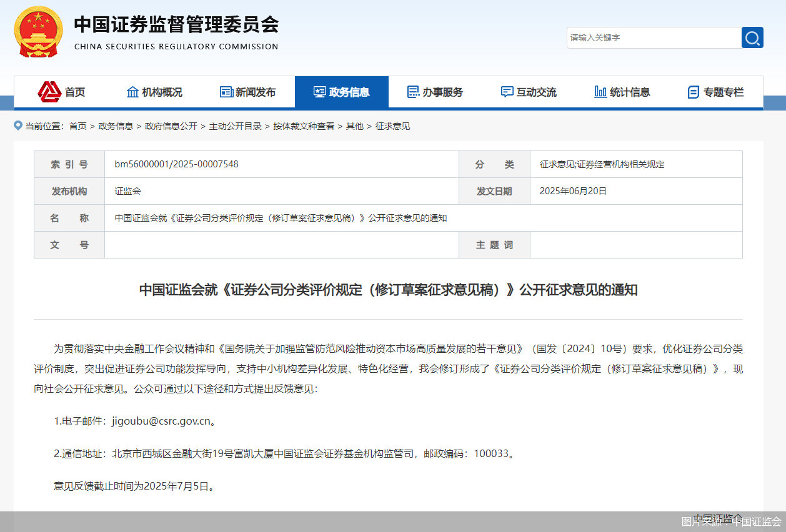Screen dimensions: 786x532
Task: Click the red home icon beside 首页
Action: 49,92
